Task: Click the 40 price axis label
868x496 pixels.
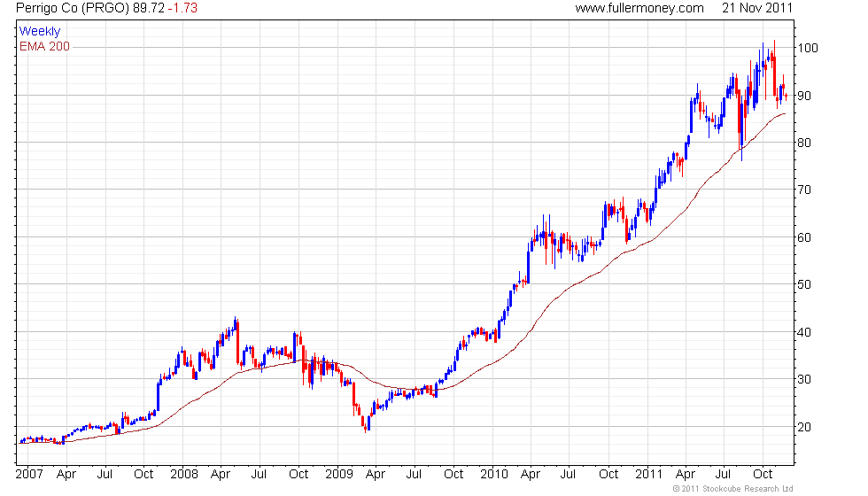Action: pyautogui.click(x=804, y=332)
